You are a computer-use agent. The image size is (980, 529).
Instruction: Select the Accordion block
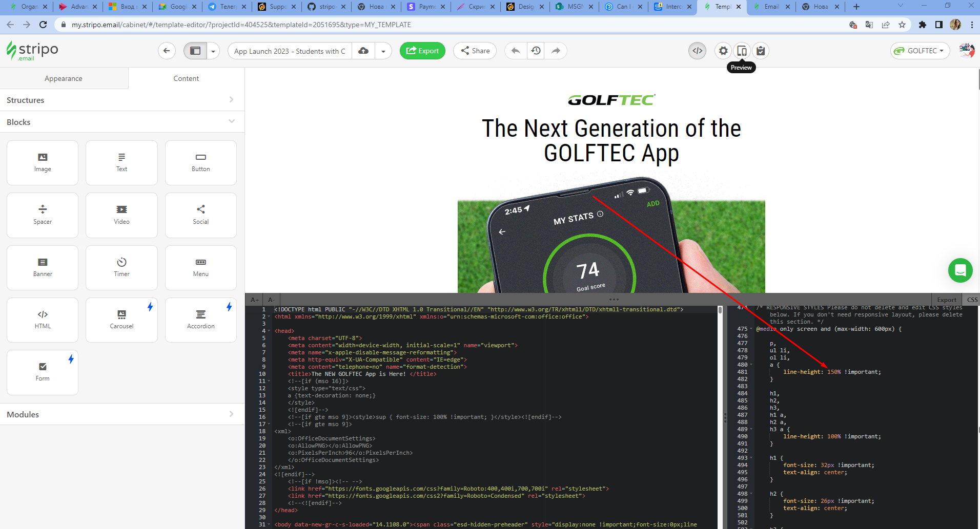tap(201, 320)
